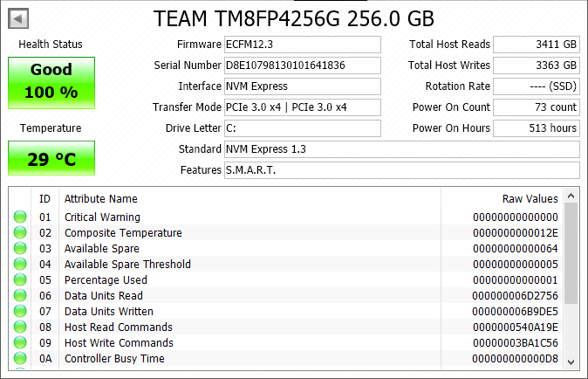Click the Transfer Mode field
This screenshot has width=588, height=379.
(302, 107)
